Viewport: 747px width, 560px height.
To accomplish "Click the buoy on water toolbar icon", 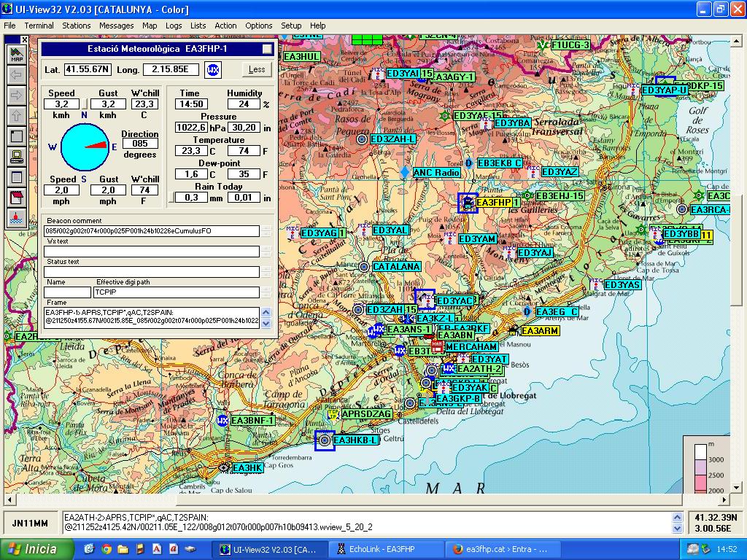I will coord(16,217).
